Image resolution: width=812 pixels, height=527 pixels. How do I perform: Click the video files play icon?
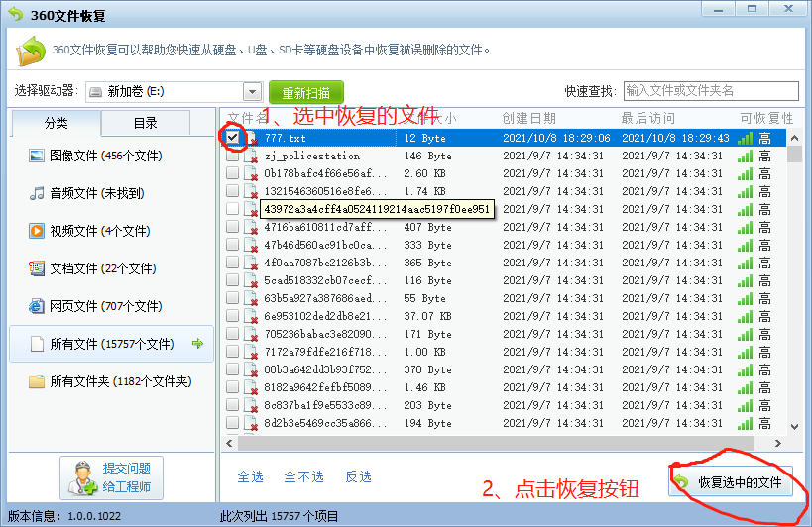point(37,231)
